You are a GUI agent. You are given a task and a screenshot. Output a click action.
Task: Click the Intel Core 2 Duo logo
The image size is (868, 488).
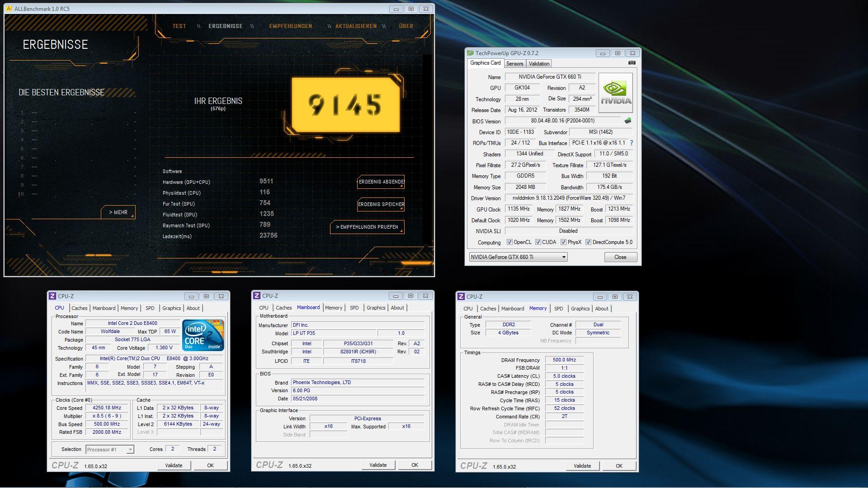click(x=203, y=335)
